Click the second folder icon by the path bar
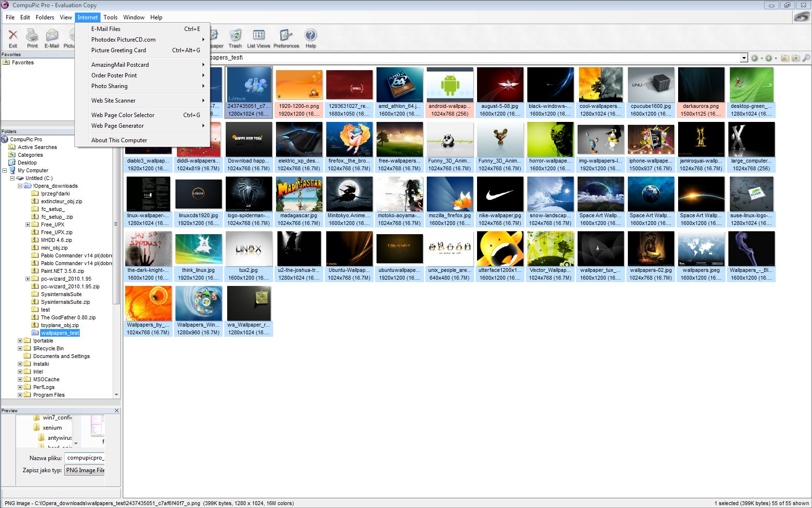This screenshot has width=812, height=508. pos(796,58)
